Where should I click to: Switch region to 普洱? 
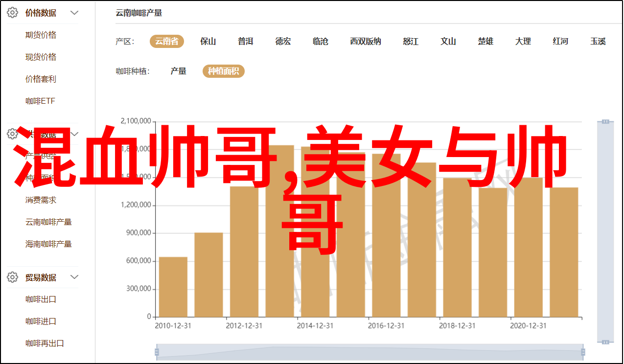[246, 42]
